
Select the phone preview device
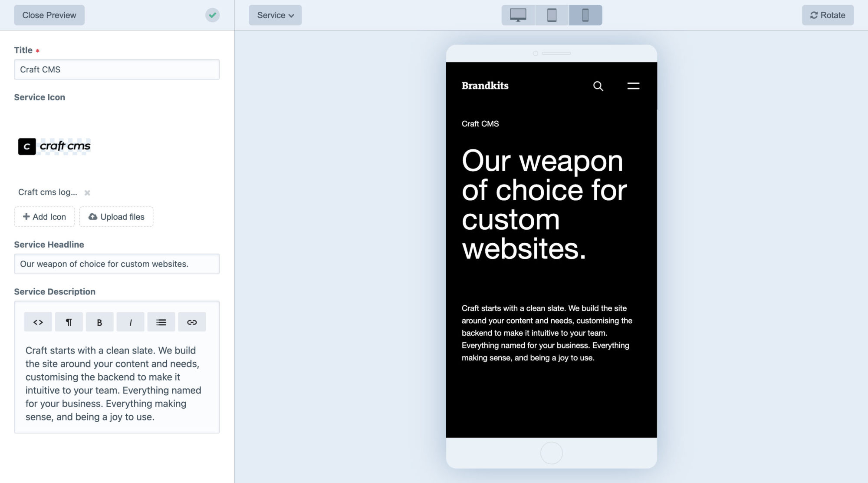tap(585, 15)
